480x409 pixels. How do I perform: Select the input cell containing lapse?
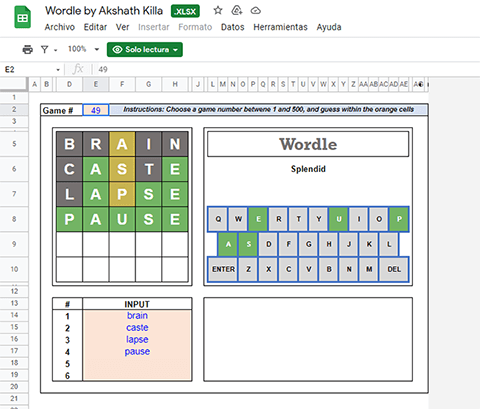tap(137, 339)
